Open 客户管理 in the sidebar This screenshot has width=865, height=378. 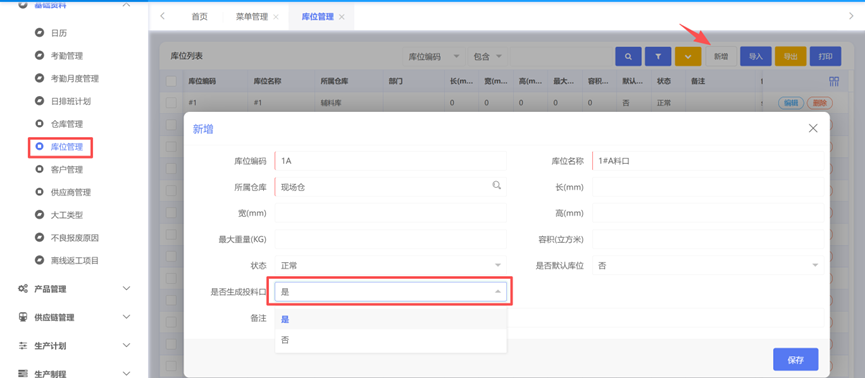click(67, 169)
